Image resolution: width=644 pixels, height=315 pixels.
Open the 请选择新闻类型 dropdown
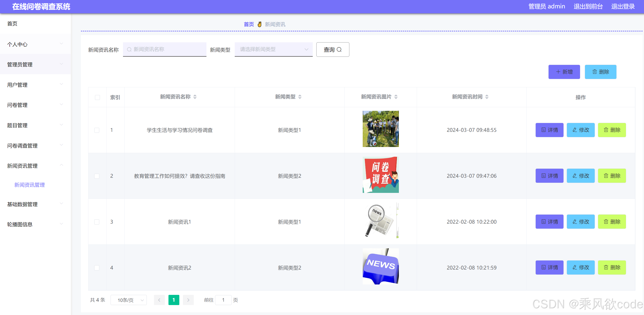pyautogui.click(x=273, y=50)
